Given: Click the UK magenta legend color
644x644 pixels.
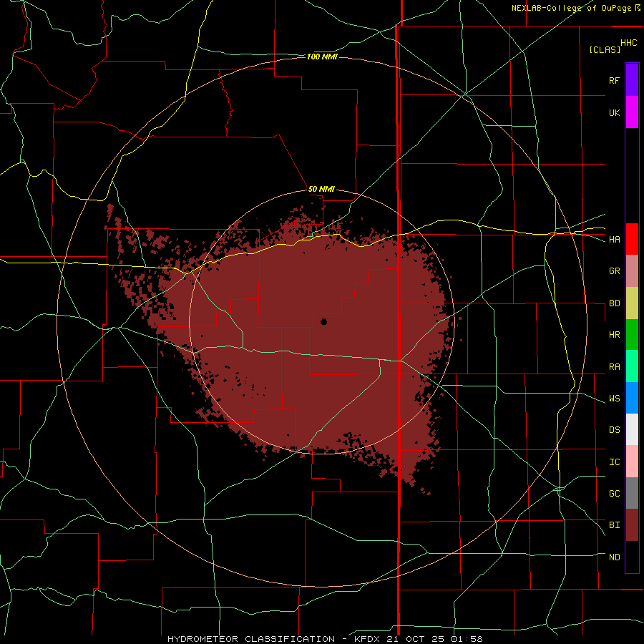Looking at the screenshot, I should (632, 112).
